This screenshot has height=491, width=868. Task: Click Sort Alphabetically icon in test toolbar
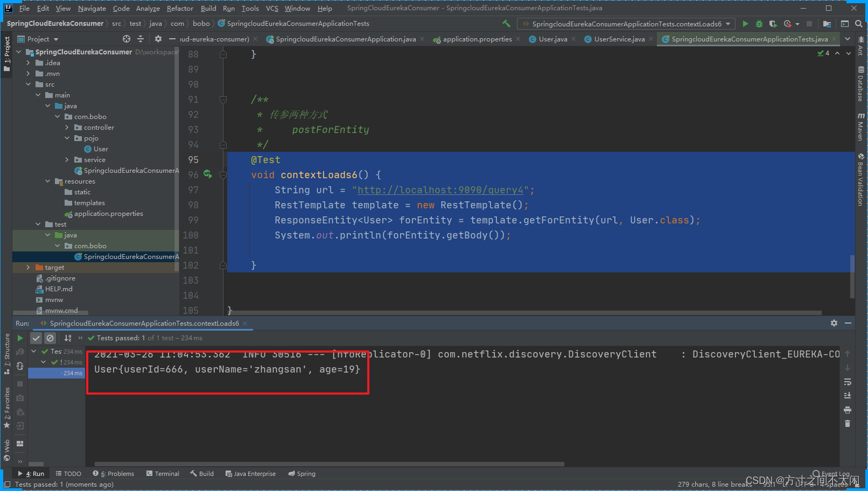click(x=68, y=338)
